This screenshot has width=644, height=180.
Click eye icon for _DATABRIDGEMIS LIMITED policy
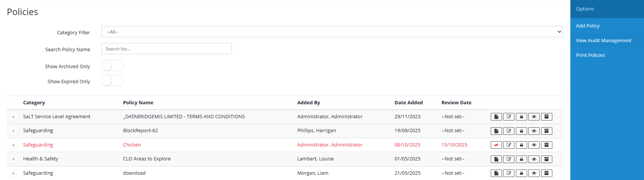click(534, 117)
